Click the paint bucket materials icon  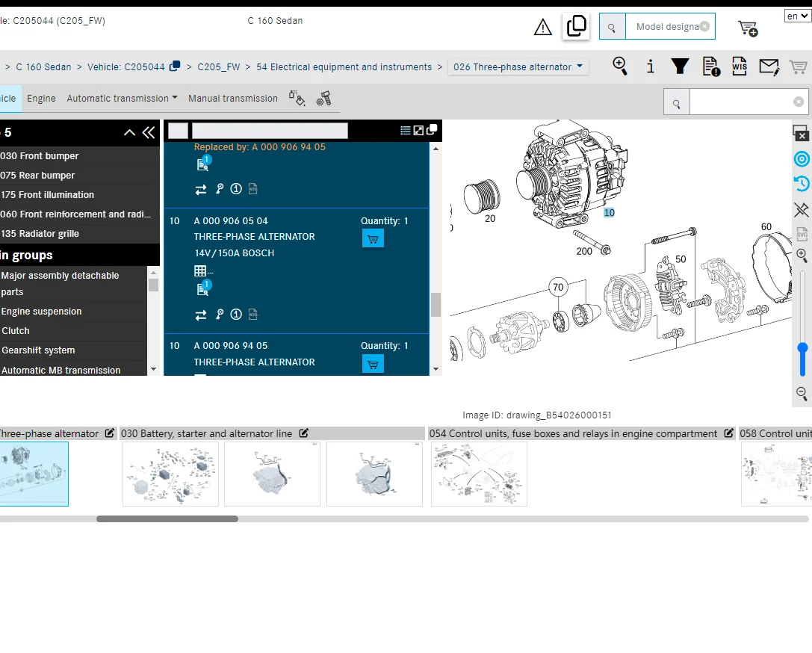pos(297,98)
